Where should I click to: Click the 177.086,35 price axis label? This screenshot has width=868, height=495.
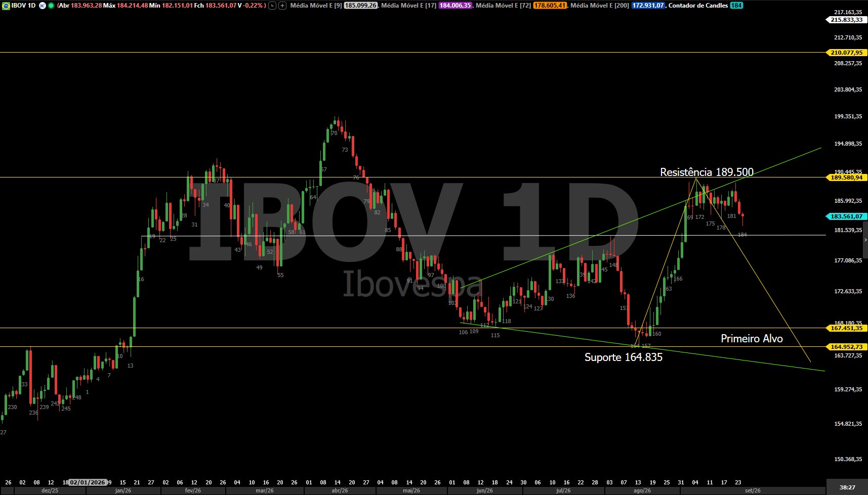pyautogui.click(x=848, y=260)
